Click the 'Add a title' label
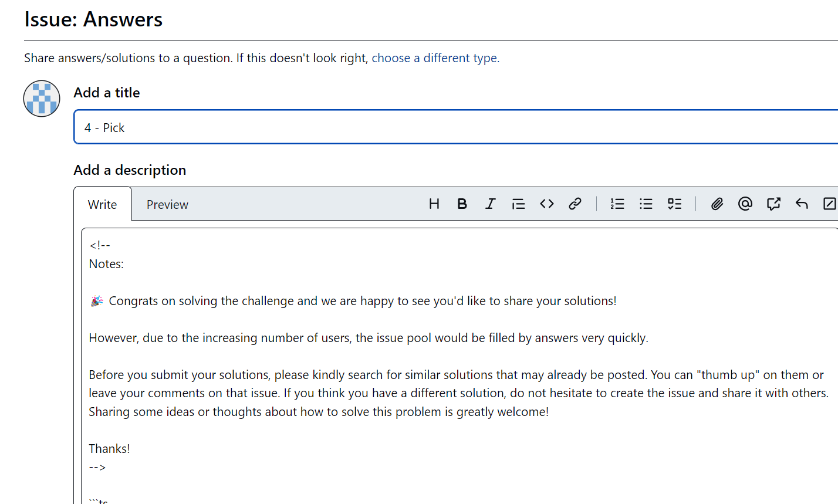Image resolution: width=838 pixels, height=504 pixels. [107, 93]
